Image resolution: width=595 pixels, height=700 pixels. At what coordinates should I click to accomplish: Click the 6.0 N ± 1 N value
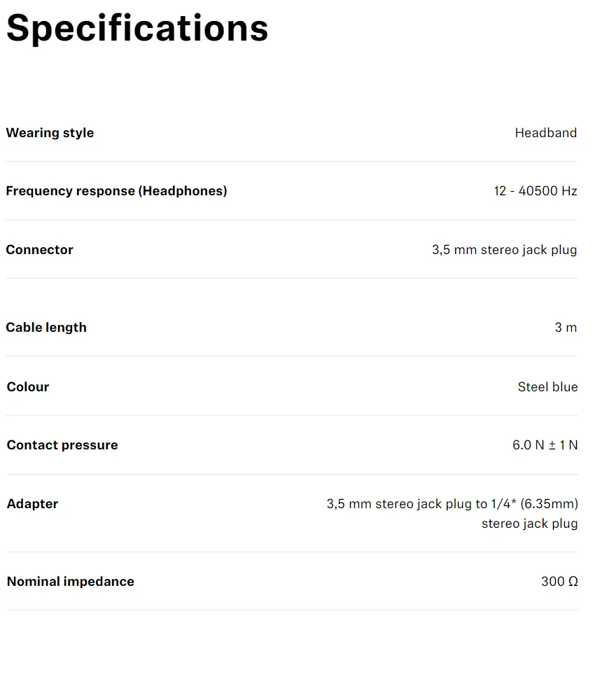[545, 445]
